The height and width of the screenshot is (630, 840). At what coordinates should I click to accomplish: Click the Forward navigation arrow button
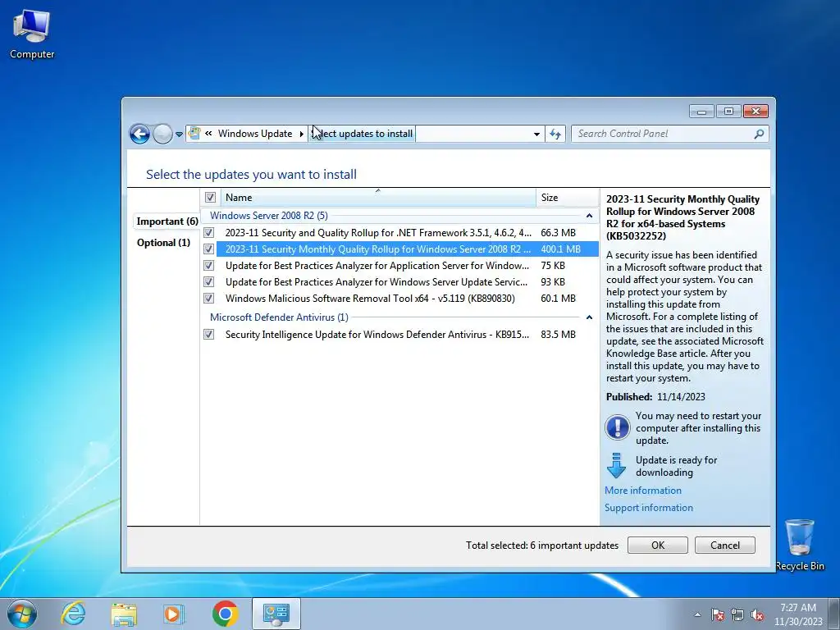[x=162, y=134]
